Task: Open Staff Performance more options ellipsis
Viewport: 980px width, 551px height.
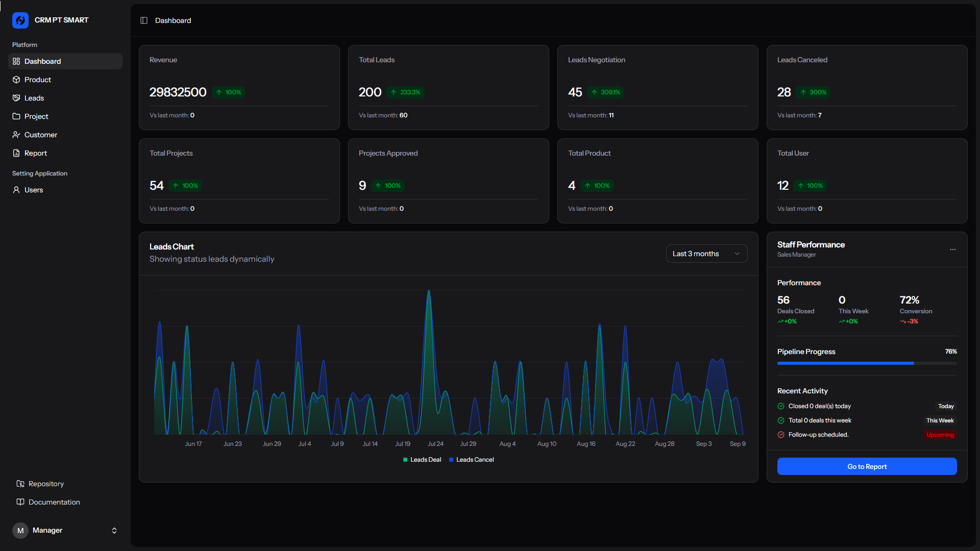Action: pyautogui.click(x=953, y=249)
